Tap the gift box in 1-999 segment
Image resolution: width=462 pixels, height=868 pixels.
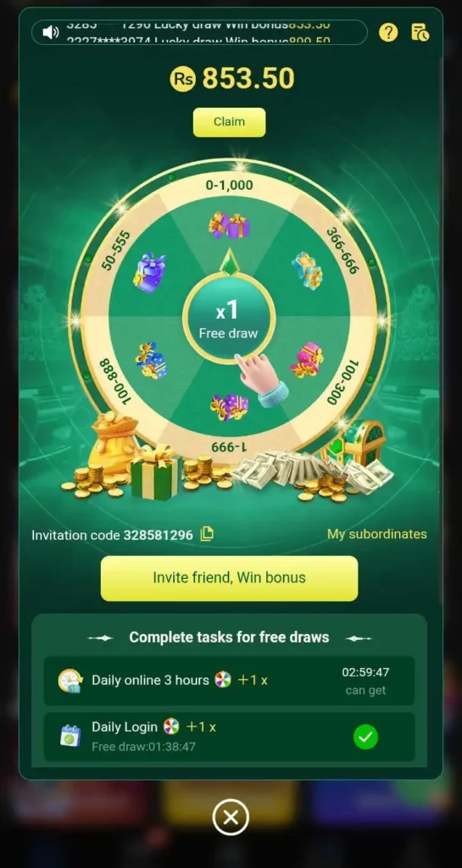pos(229,407)
